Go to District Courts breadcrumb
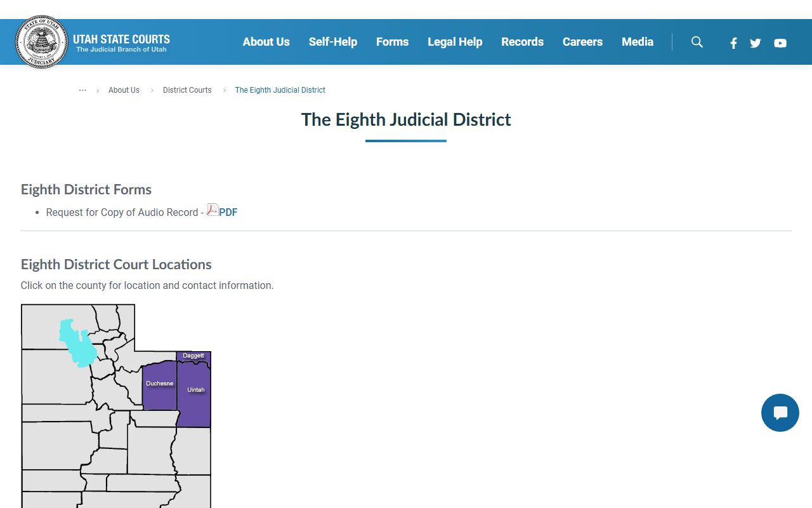Viewport: 812px width, 508px height. tap(187, 90)
